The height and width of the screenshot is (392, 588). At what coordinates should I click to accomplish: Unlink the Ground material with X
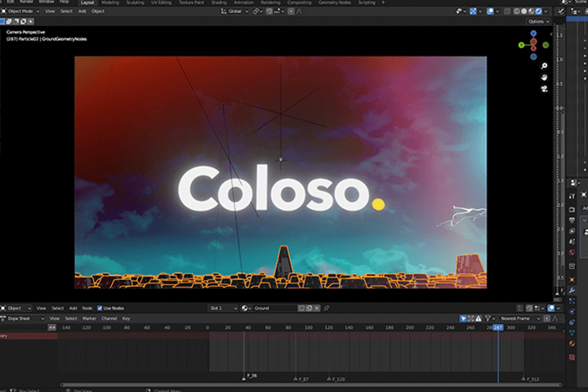(317, 308)
